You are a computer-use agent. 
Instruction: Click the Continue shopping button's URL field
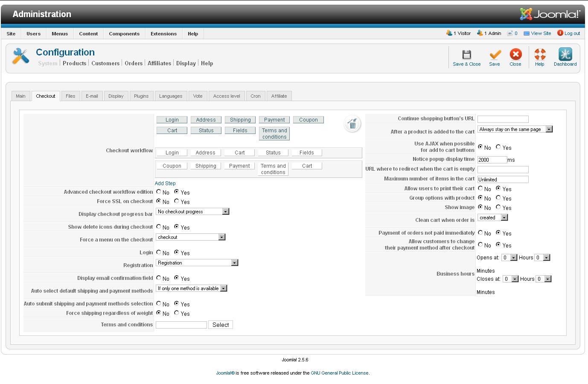503,119
